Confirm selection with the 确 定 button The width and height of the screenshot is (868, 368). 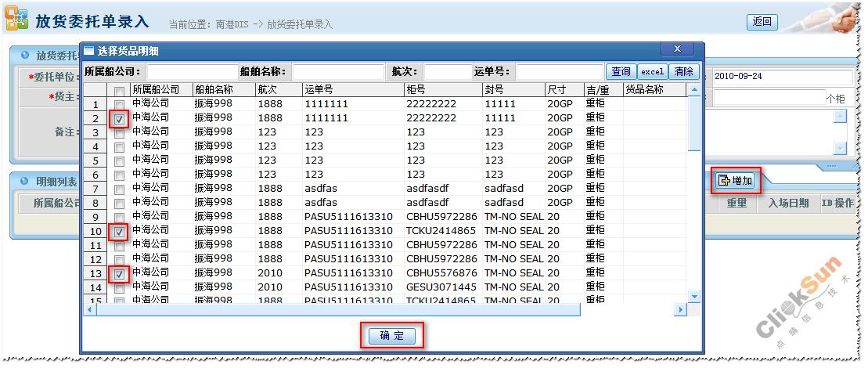click(392, 336)
